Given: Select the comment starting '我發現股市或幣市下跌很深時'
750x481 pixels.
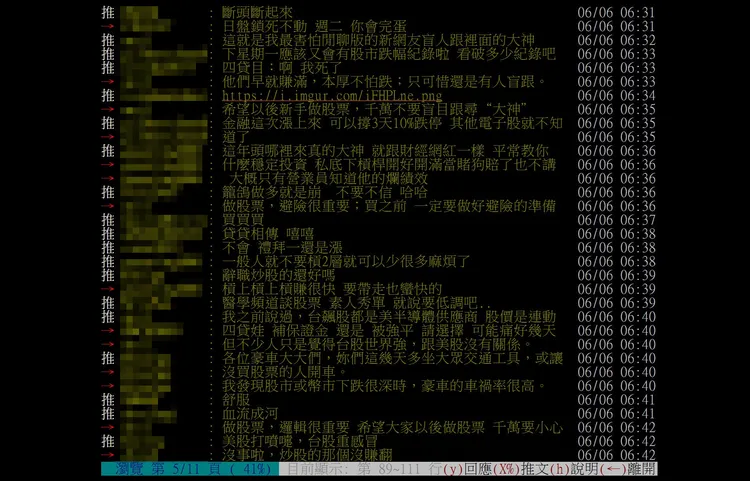Looking at the screenshot, I should pyautogui.click(x=386, y=387).
